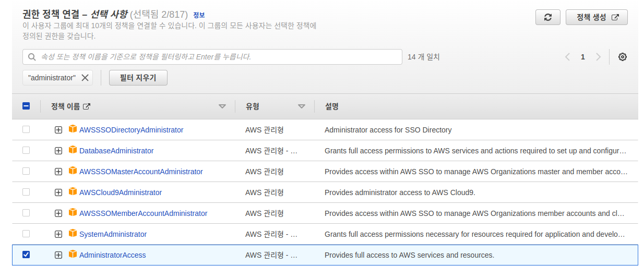Image resolution: width=644 pixels, height=266 pixels.
Task: Open the AWSSSODirectoryAdministrator policy link
Action: pos(132,130)
